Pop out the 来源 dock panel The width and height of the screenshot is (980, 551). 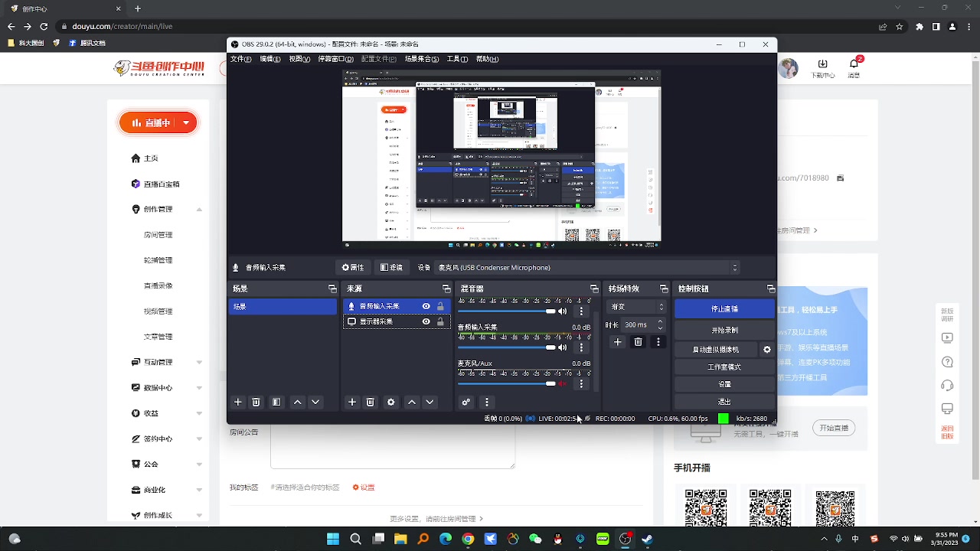click(x=446, y=289)
